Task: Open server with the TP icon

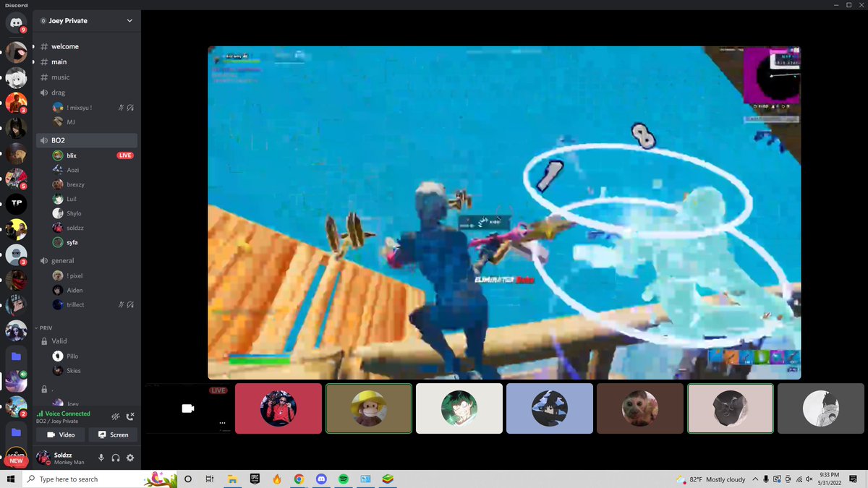Action: (16, 203)
